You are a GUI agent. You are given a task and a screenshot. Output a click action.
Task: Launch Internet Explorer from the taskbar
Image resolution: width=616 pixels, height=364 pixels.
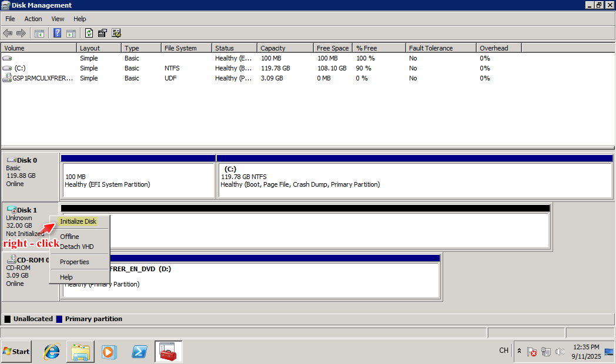(x=52, y=352)
